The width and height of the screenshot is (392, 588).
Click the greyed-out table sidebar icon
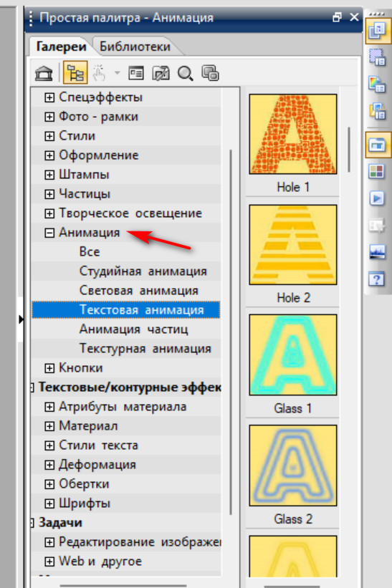point(377,226)
